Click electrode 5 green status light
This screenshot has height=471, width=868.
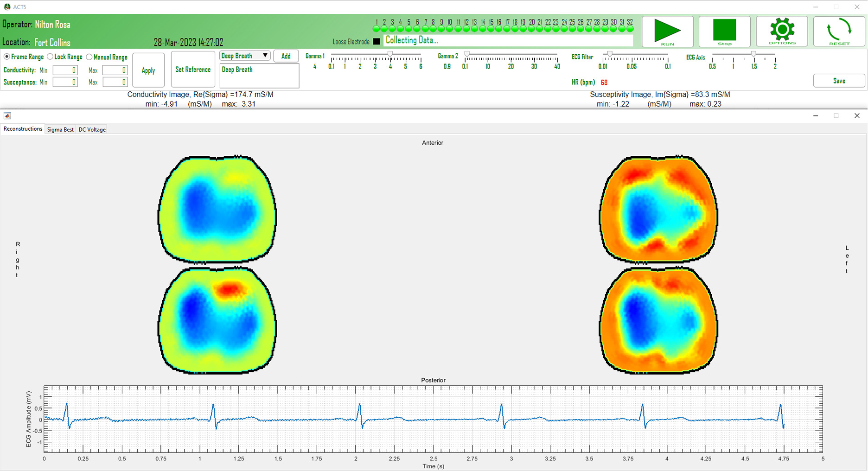(x=409, y=29)
